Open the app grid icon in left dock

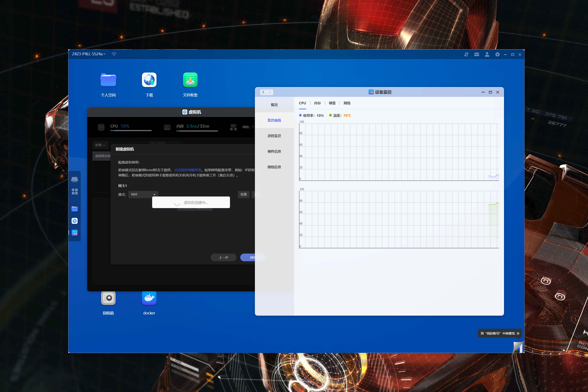point(75,192)
